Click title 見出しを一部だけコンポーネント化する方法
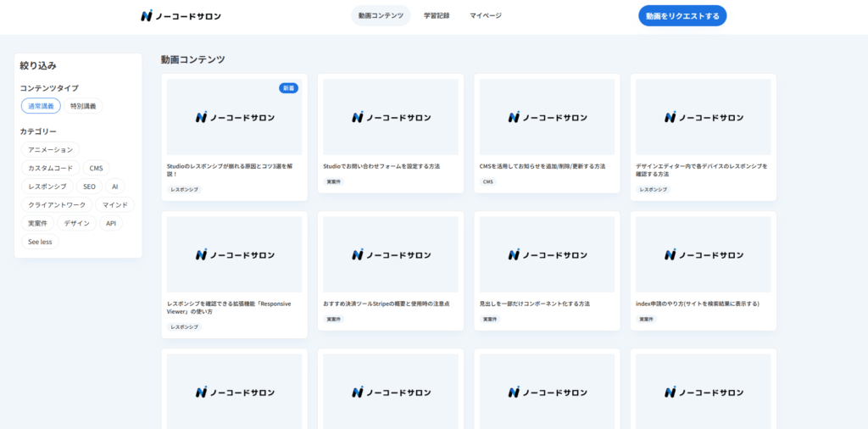The width and height of the screenshot is (868, 429). pyautogui.click(x=535, y=304)
